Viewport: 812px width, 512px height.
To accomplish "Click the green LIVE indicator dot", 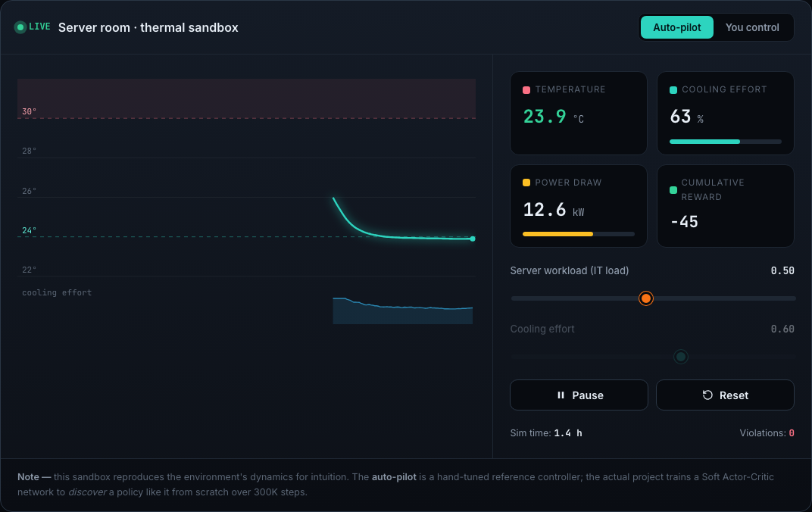I will [20, 27].
